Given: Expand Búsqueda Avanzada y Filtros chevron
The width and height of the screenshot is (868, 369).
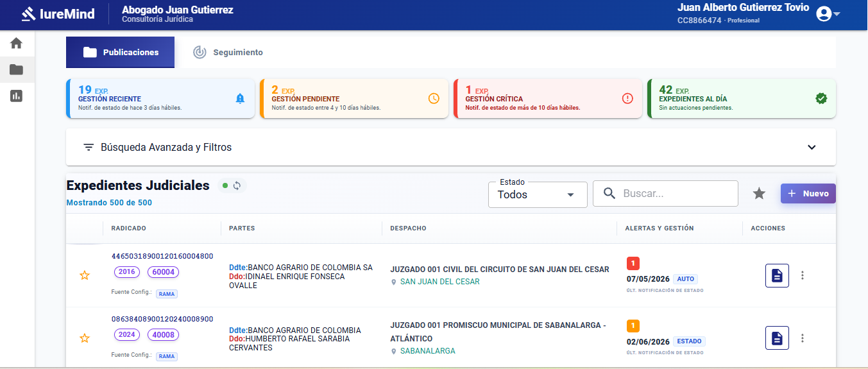Looking at the screenshot, I should tap(812, 147).
